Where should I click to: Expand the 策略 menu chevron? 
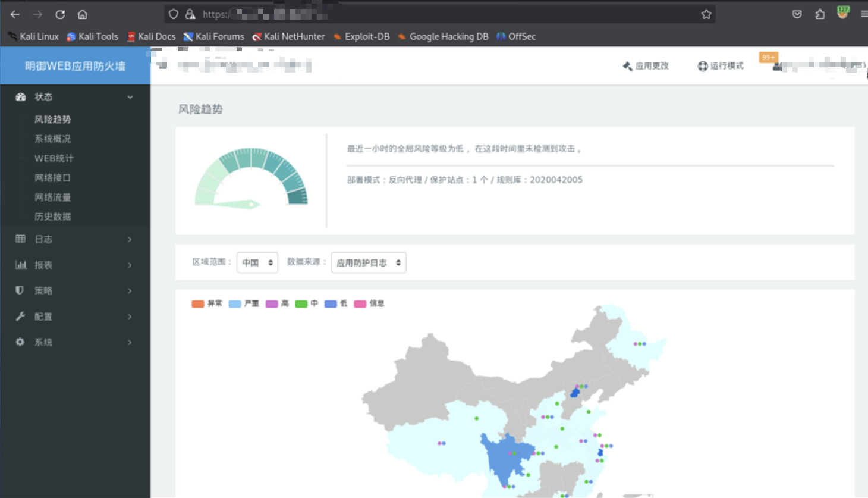(130, 290)
